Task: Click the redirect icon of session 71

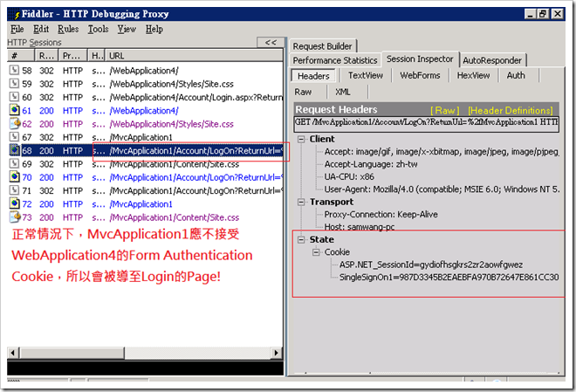Action: 14,190
